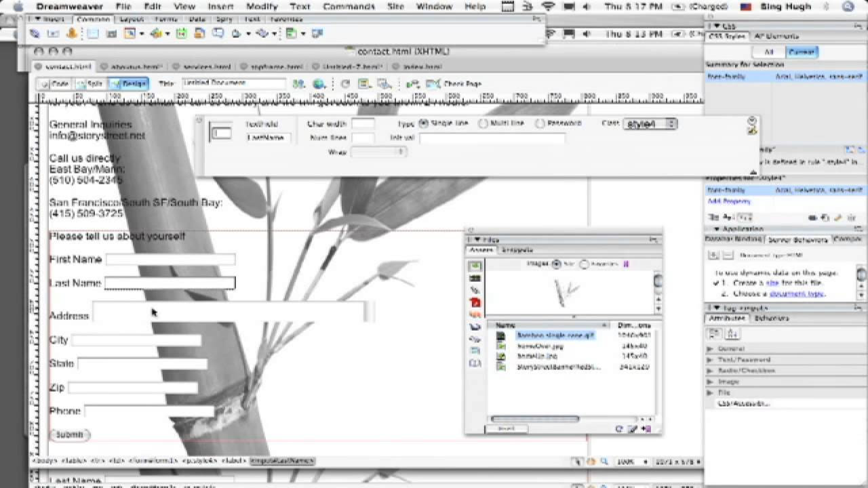Click the document type link
This screenshot has width=868, height=488.
click(796, 293)
